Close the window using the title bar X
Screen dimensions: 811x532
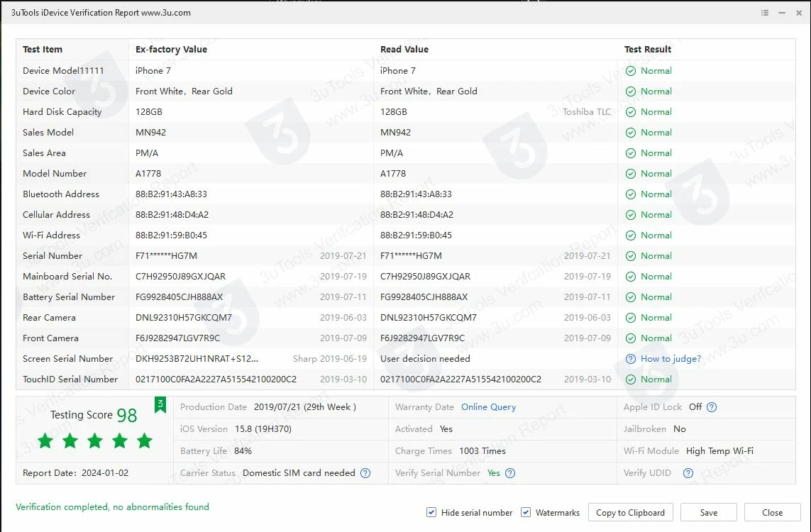[799, 13]
